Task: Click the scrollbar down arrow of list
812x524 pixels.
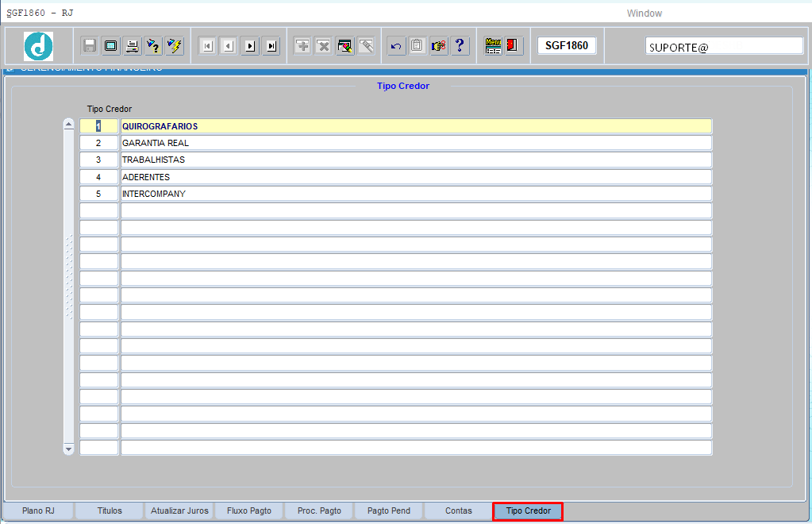Action: [x=68, y=449]
